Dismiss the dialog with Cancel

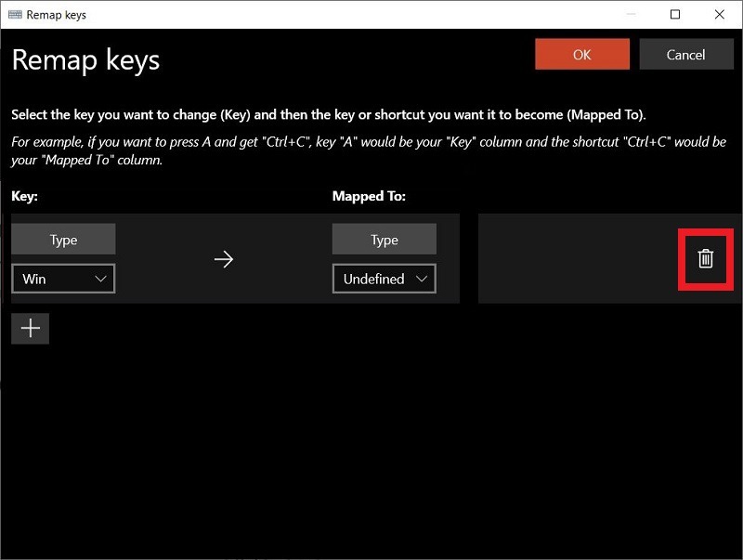click(686, 54)
